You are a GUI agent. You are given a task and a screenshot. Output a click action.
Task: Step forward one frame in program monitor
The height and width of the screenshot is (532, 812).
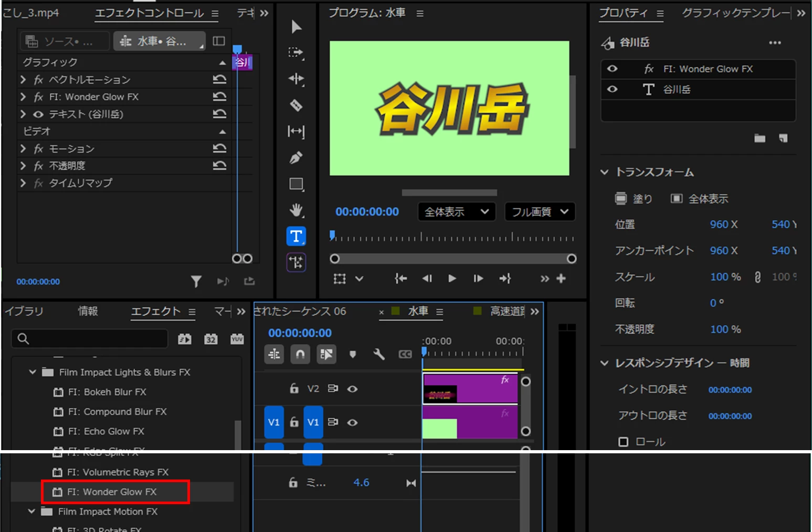[478, 279]
